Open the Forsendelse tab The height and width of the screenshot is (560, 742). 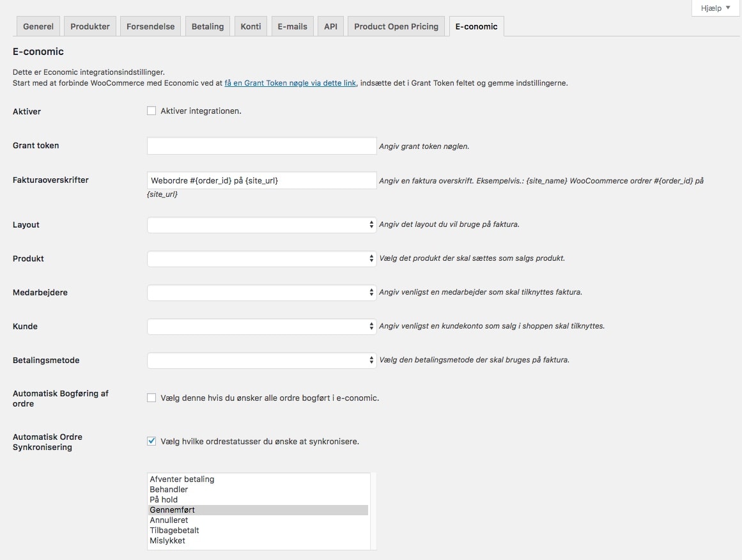[x=150, y=26]
